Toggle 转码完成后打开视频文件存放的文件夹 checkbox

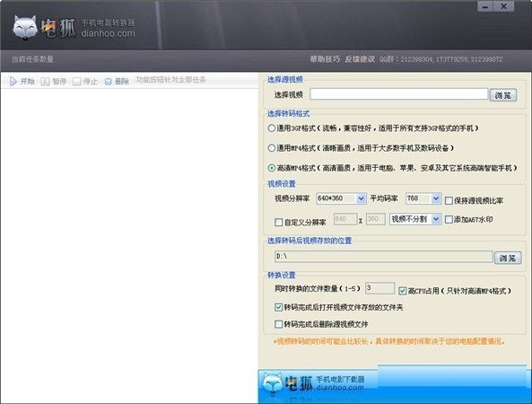[x=278, y=307]
